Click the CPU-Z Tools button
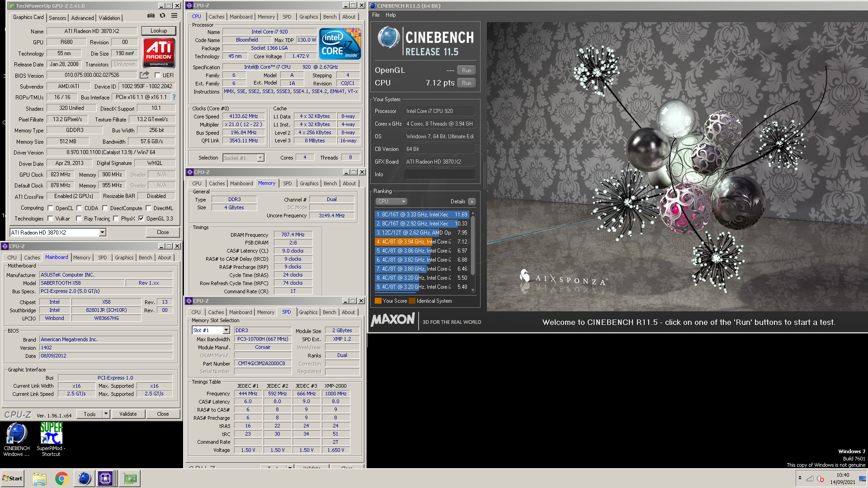This screenshot has width=868, height=488. click(x=90, y=414)
